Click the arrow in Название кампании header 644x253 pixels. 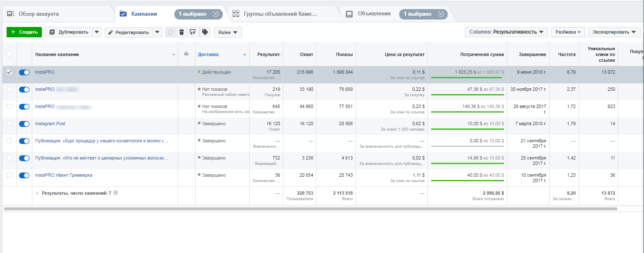174,55
